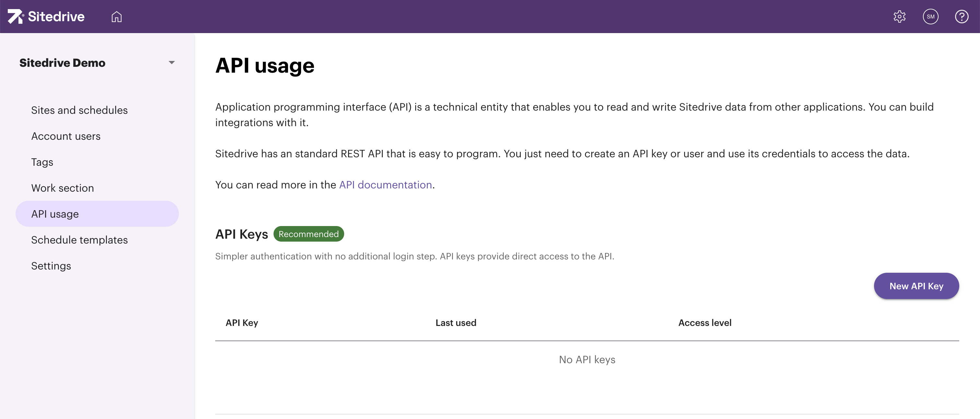
Task: Open help via question mark icon
Action: click(x=961, y=16)
